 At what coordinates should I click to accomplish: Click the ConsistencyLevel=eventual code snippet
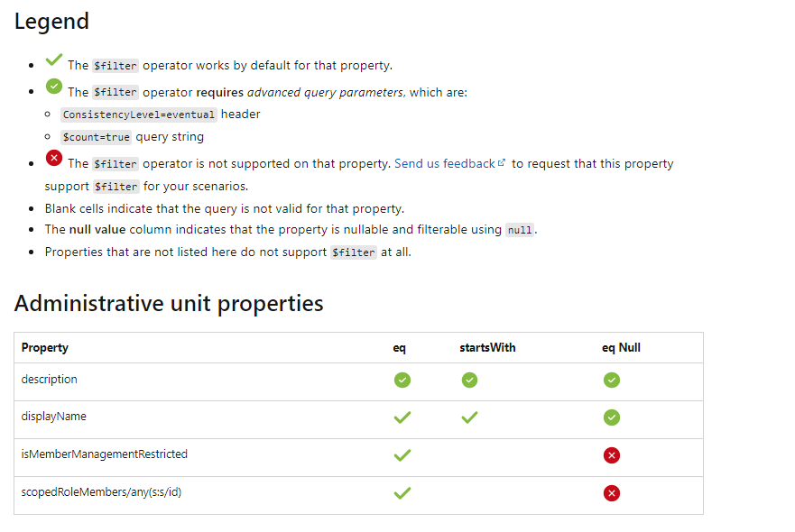(139, 115)
